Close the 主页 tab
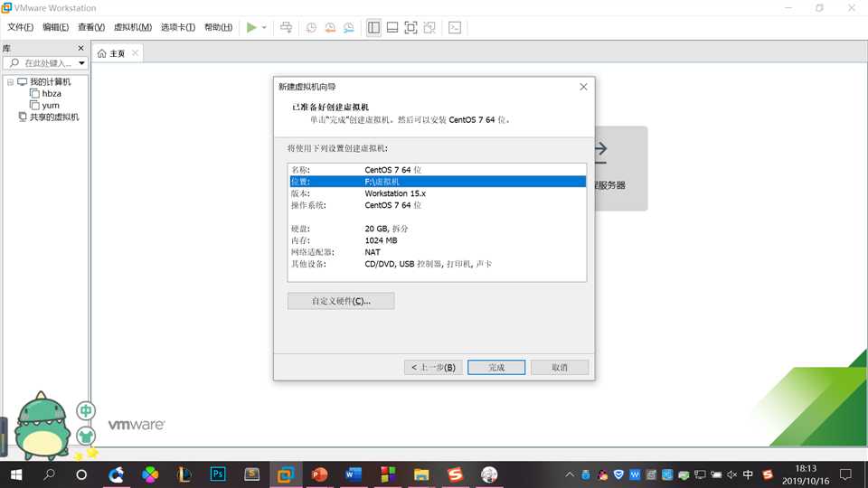The height and width of the screenshot is (488, 868). click(x=135, y=53)
